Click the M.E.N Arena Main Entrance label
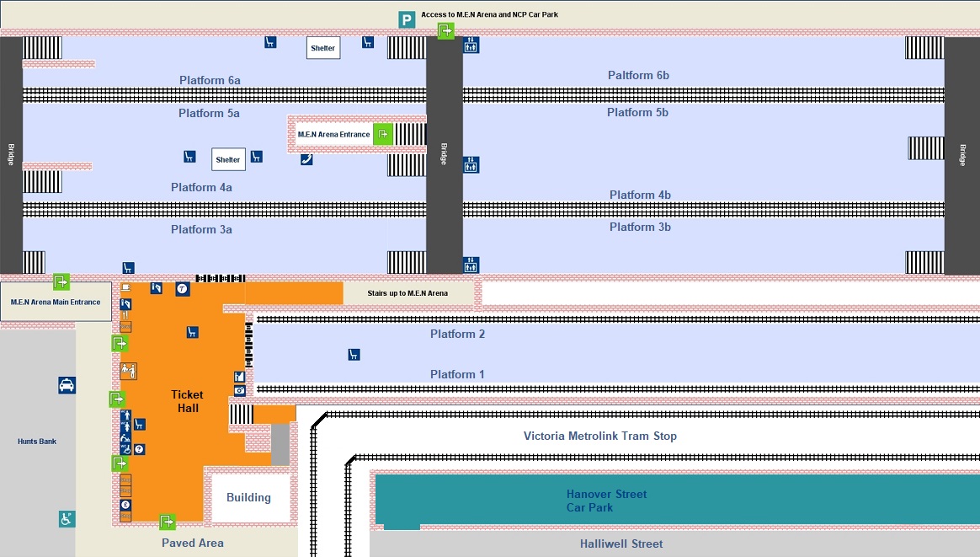The image size is (980, 557). (x=56, y=302)
